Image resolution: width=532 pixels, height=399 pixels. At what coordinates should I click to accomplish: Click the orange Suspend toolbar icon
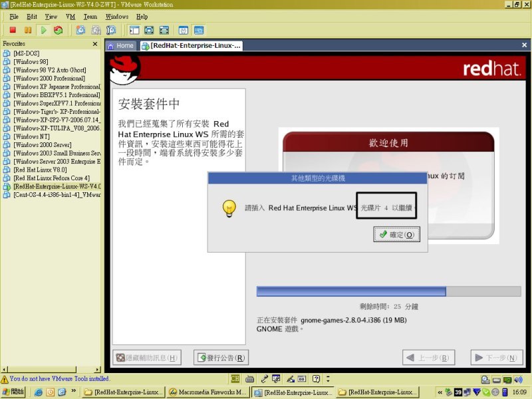(28, 30)
